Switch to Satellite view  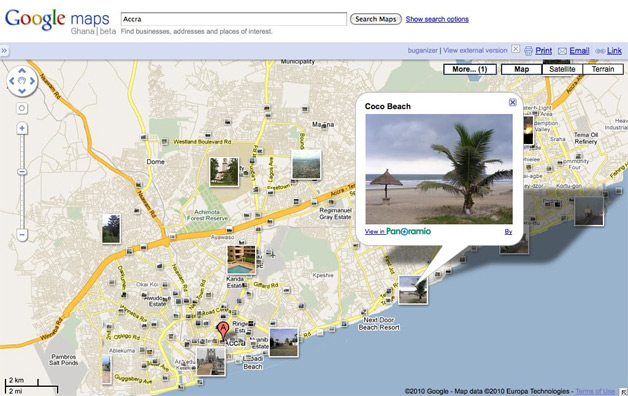562,69
